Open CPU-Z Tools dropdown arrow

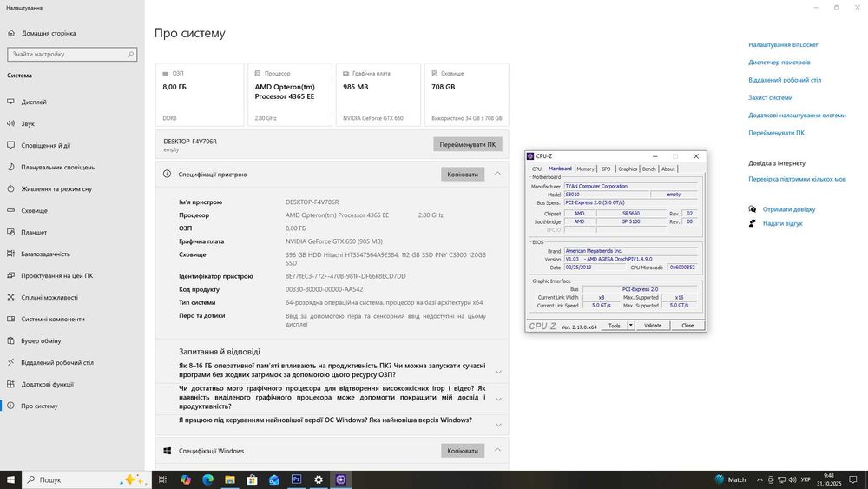[x=630, y=326]
